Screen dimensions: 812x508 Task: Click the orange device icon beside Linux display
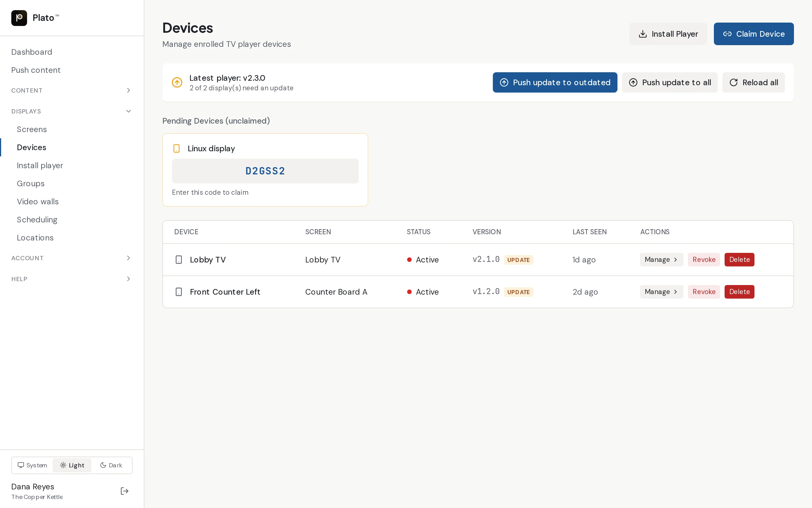coord(176,148)
